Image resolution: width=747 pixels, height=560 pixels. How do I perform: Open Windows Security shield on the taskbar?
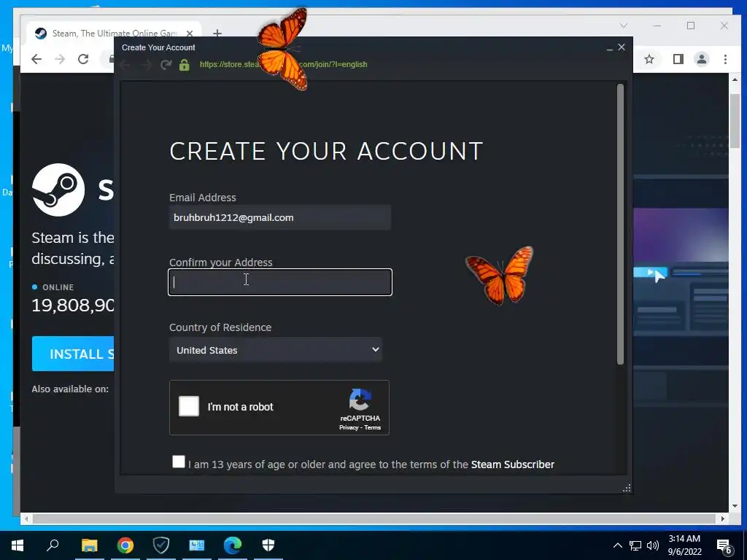click(x=268, y=545)
